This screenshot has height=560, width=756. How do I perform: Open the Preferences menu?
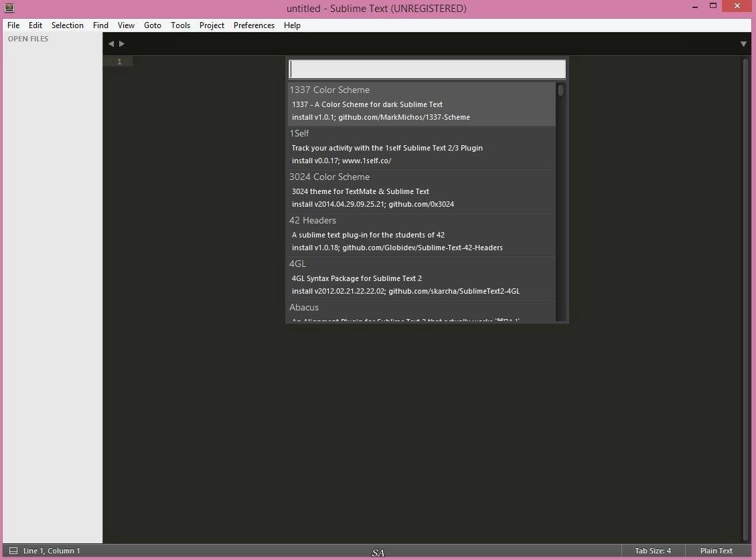pyautogui.click(x=254, y=25)
